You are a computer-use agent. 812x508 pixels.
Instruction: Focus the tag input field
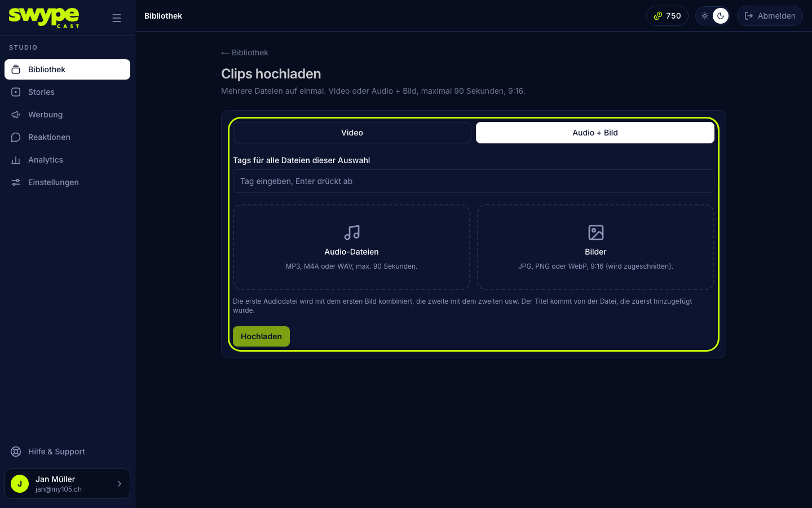[x=474, y=181]
